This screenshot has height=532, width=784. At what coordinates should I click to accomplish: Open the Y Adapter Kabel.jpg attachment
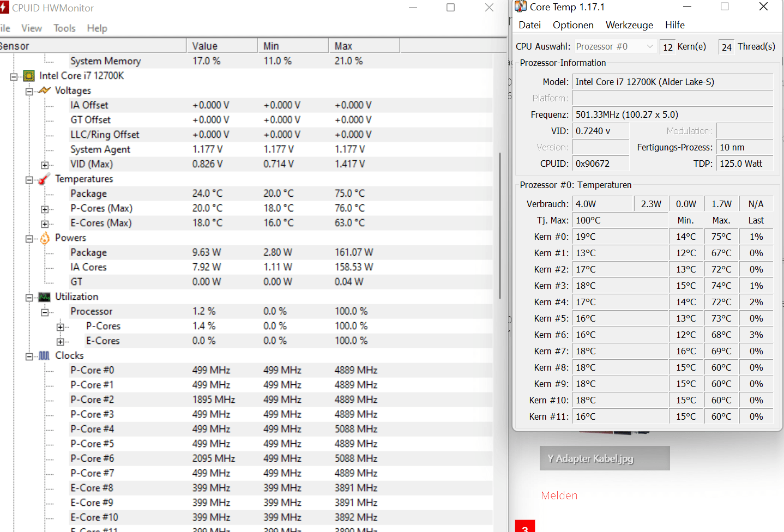(x=605, y=458)
